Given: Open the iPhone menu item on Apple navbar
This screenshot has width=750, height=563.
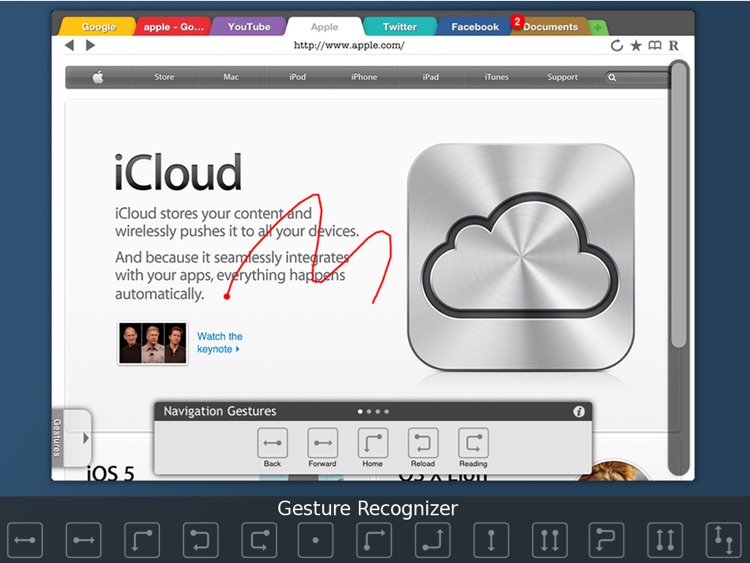Looking at the screenshot, I should pyautogui.click(x=364, y=77).
